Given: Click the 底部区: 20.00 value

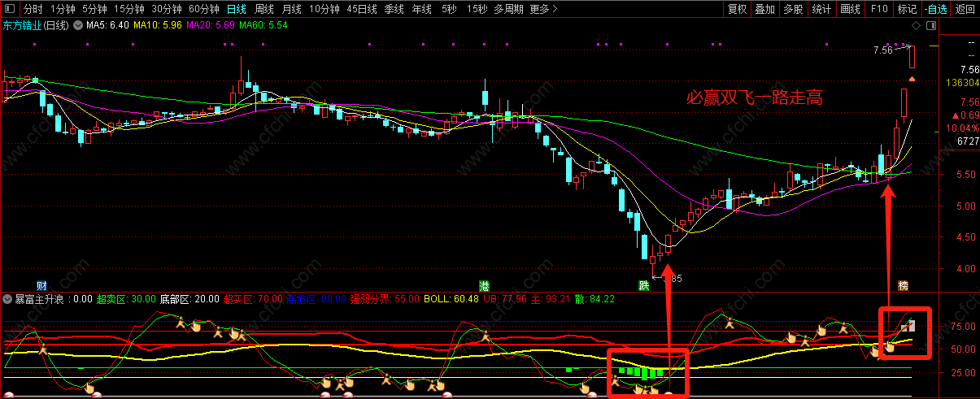Looking at the screenshot, I should (x=189, y=299).
